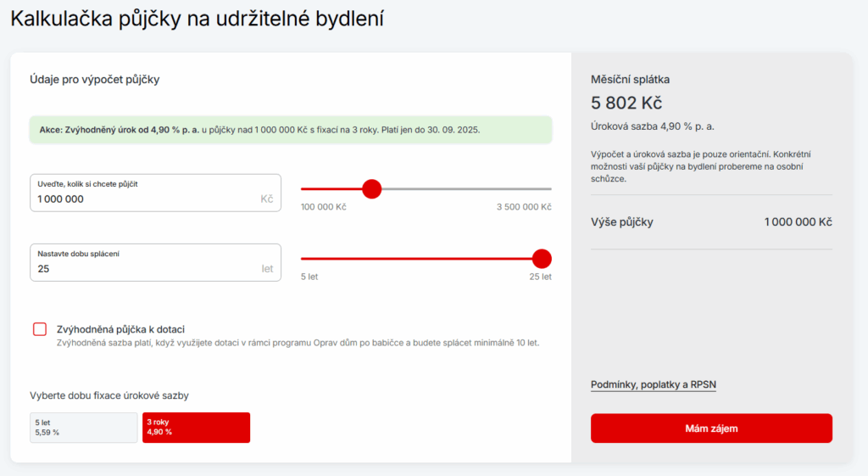The image size is (868, 476).
Task: Click the let suffix in the repayment field
Action: coord(267,269)
